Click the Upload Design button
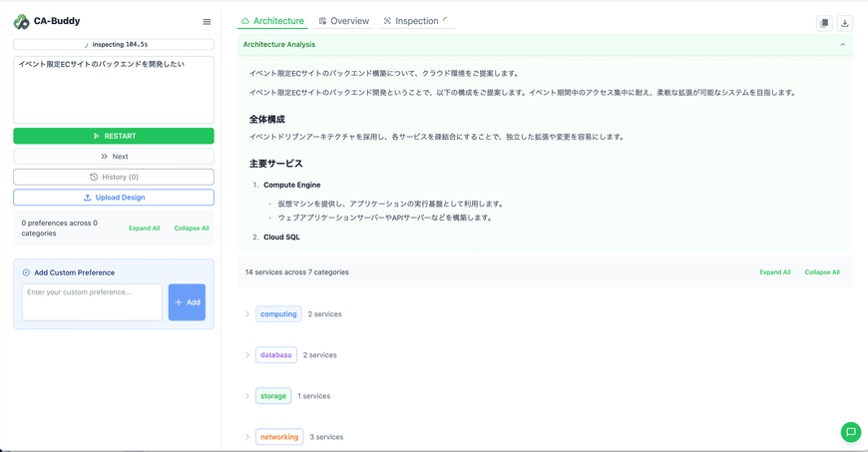This screenshot has height=452, width=868. pyautogui.click(x=114, y=198)
